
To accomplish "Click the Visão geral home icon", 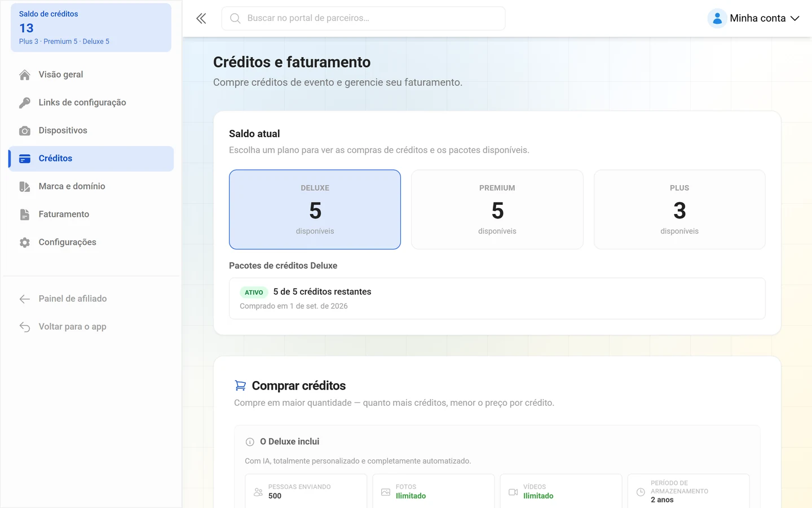I will point(25,75).
